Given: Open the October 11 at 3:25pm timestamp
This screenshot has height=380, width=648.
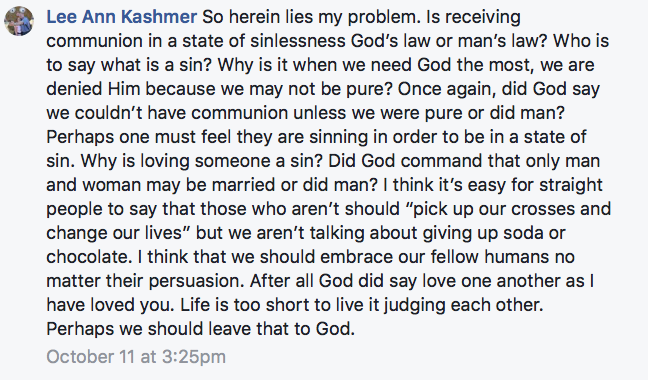Looking at the screenshot, I should [x=136, y=356].
